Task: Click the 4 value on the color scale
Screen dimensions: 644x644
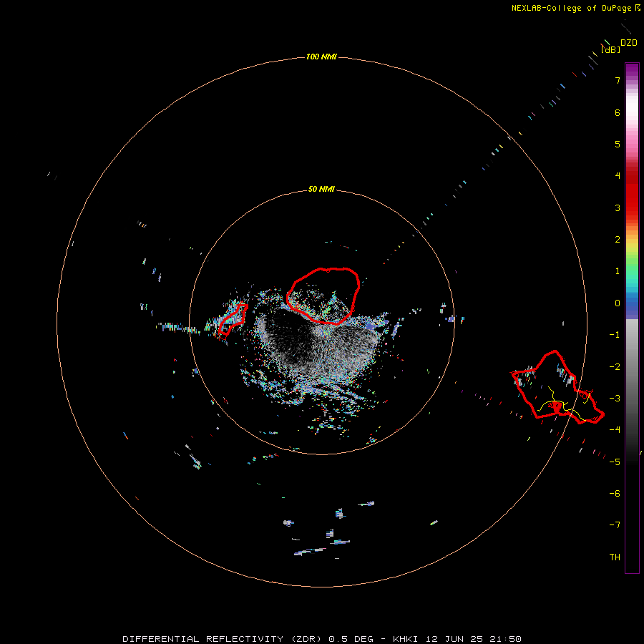Action: coord(618,176)
